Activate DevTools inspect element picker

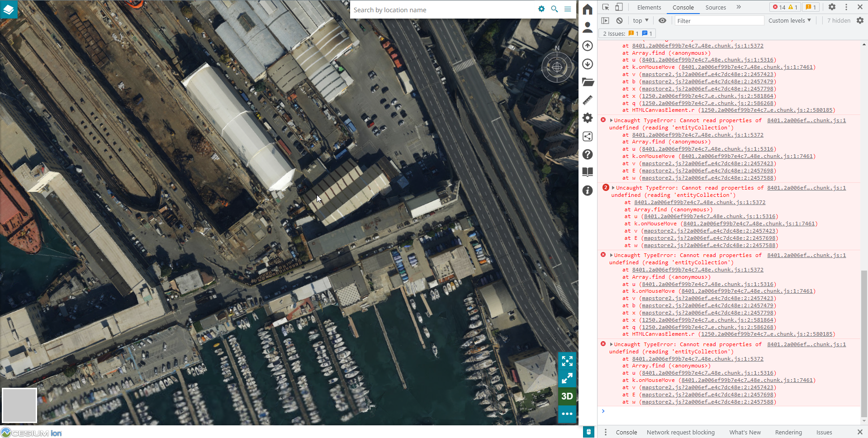[x=606, y=7]
